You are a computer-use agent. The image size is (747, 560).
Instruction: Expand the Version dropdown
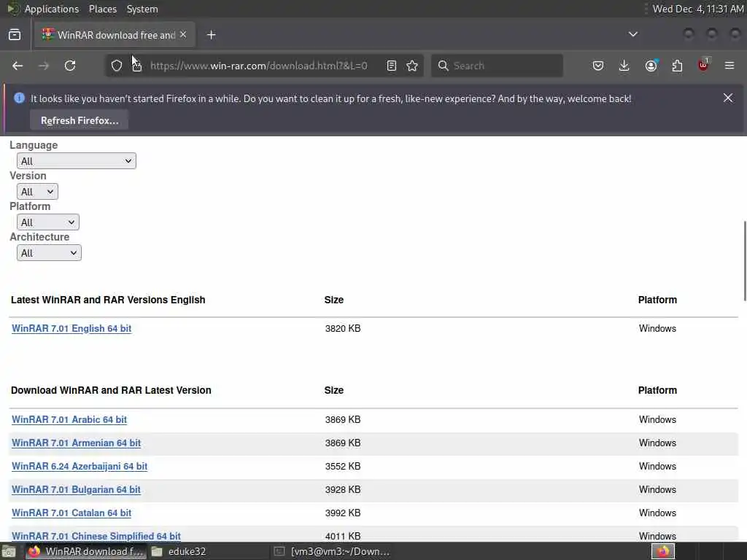37,192
